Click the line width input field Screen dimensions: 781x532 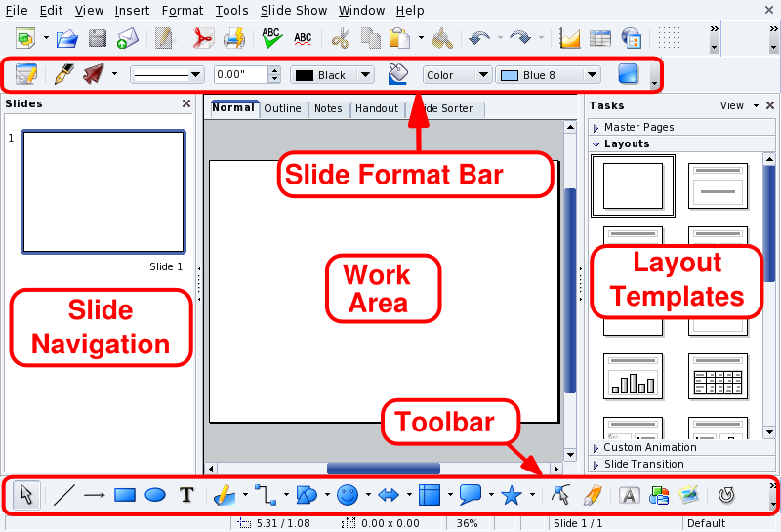[x=237, y=75]
